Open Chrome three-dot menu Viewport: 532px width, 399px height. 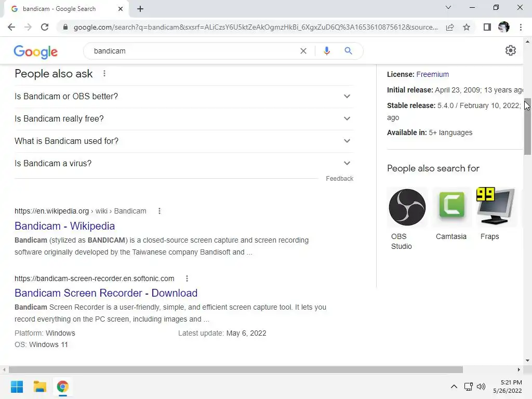click(x=521, y=27)
